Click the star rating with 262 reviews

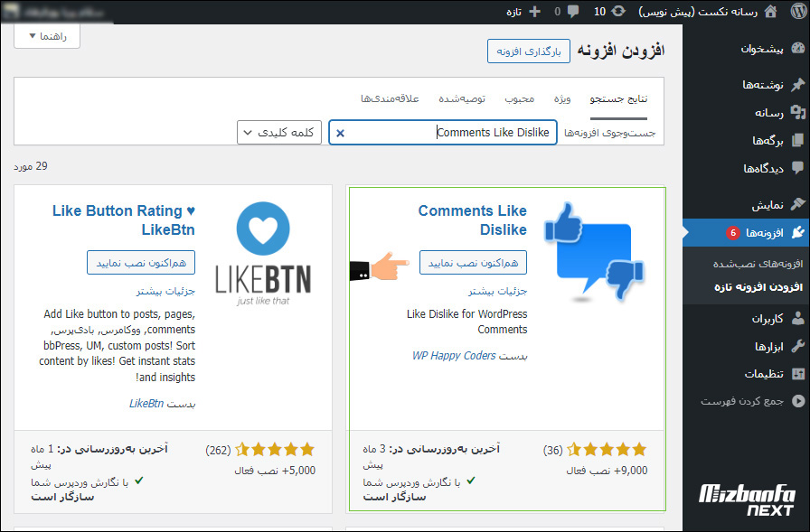pos(275,450)
